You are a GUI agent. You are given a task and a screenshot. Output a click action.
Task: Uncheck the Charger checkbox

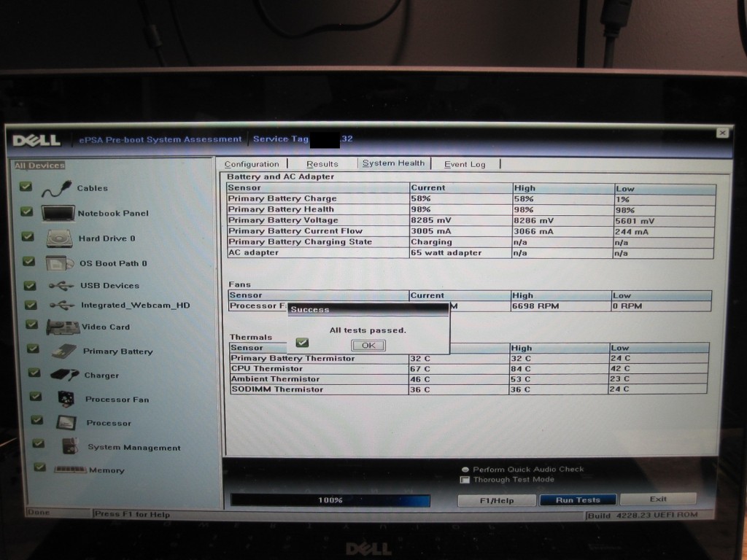34,373
